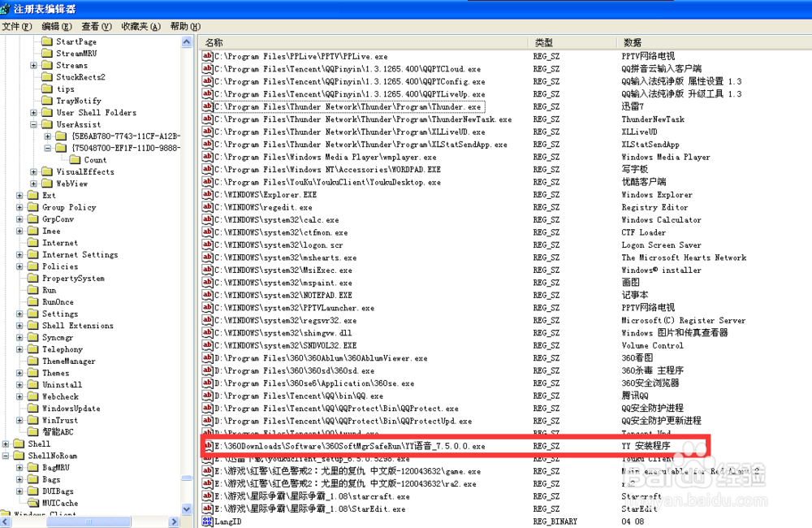Select the RunOnce folder icon

point(33,301)
